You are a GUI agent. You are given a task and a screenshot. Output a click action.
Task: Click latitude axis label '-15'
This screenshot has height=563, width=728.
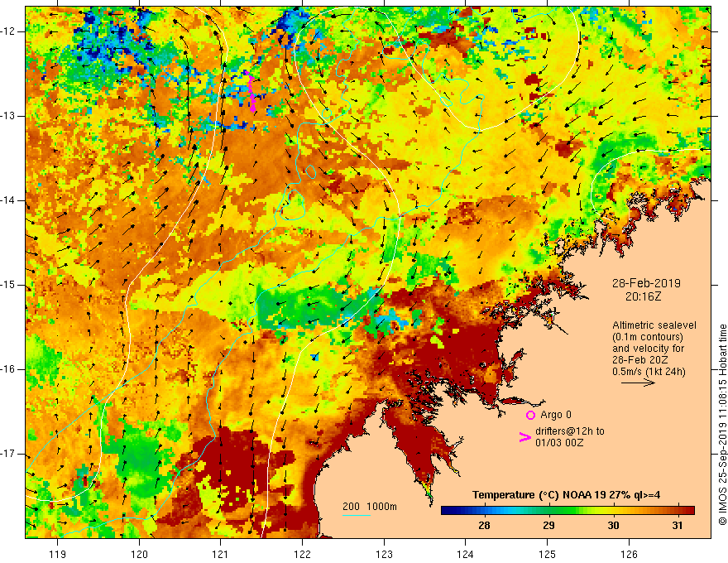click(x=8, y=285)
